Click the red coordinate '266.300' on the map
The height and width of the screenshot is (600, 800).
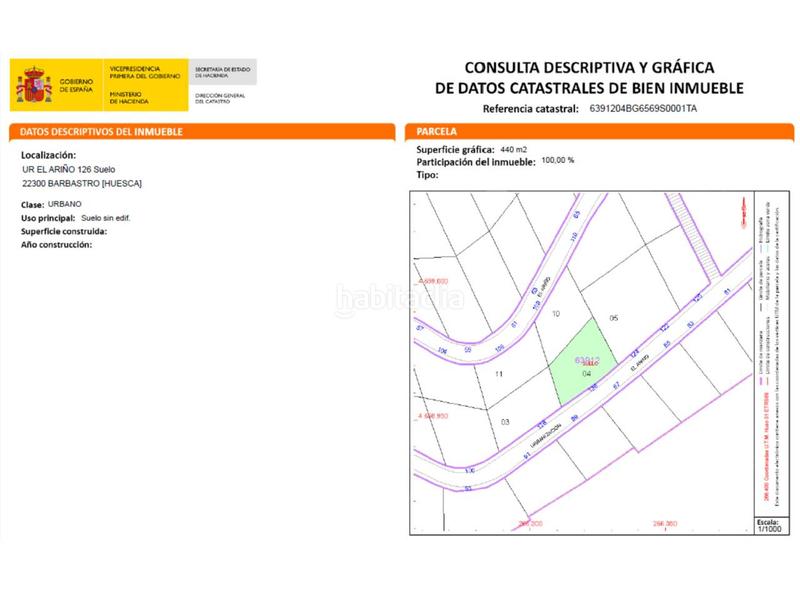(665, 523)
